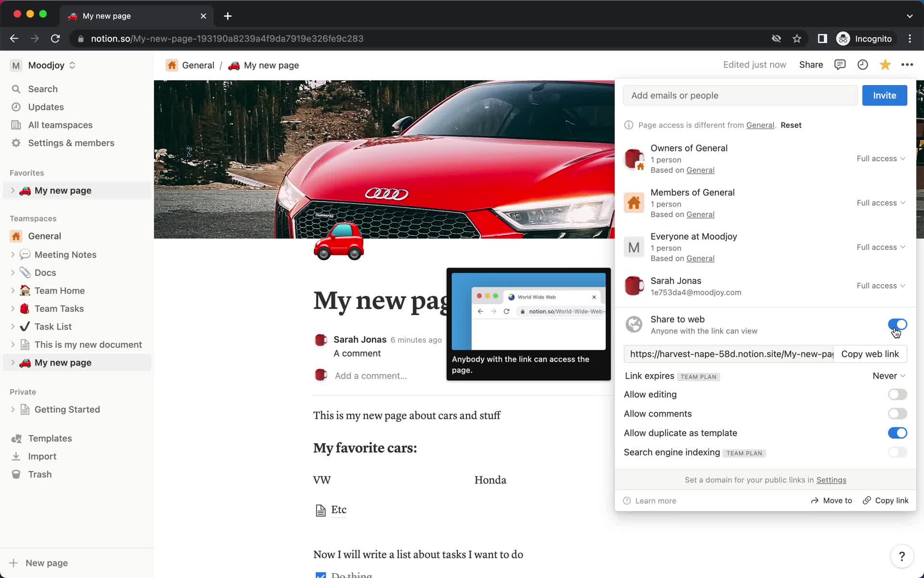Click the history/updates icon in top toolbar
This screenshot has width=924, height=578.
coord(863,65)
